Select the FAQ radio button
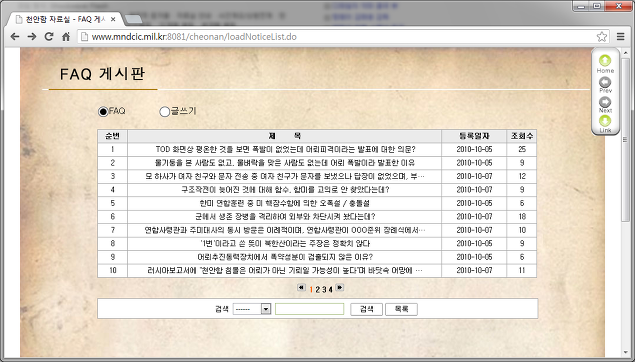635x362 pixels. pos(103,111)
